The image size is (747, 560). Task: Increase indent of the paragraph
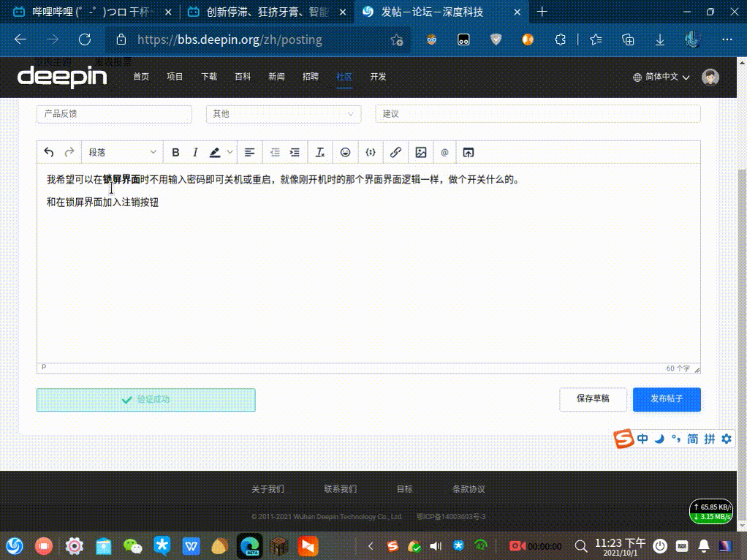(295, 152)
